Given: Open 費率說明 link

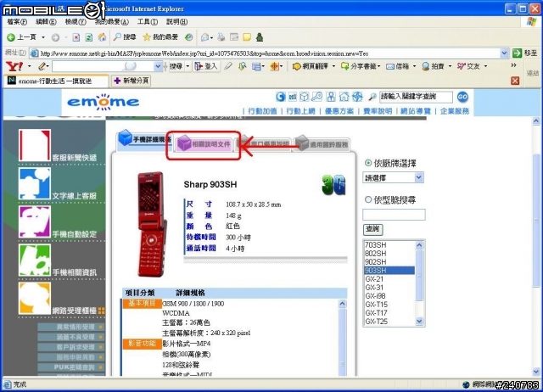Looking at the screenshot, I should (378, 111).
